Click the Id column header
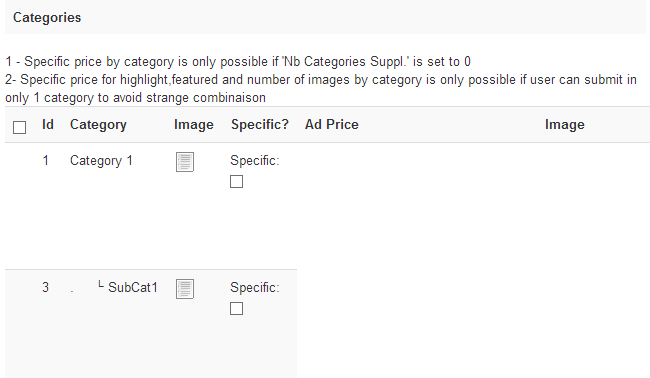The width and height of the screenshot is (650, 378). pos(48,124)
